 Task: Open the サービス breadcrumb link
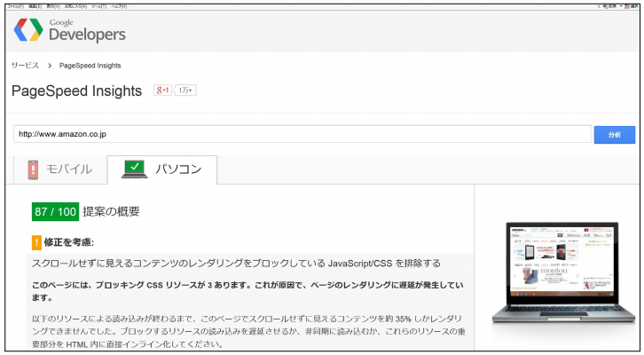25,66
